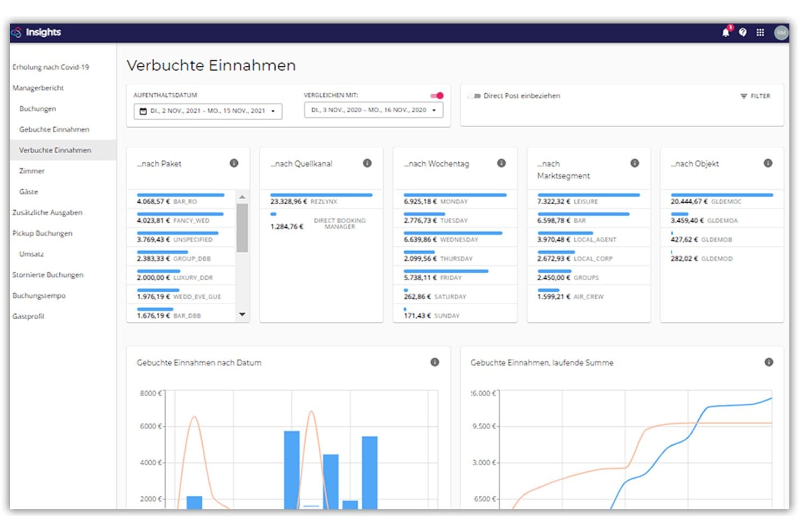Click the MONDAY revenue bar
This screenshot has height=532, width=798.
click(x=455, y=195)
